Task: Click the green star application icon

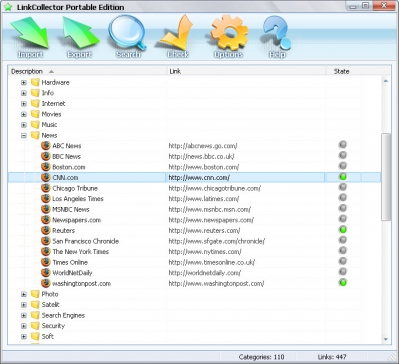Action: (x=7, y=7)
